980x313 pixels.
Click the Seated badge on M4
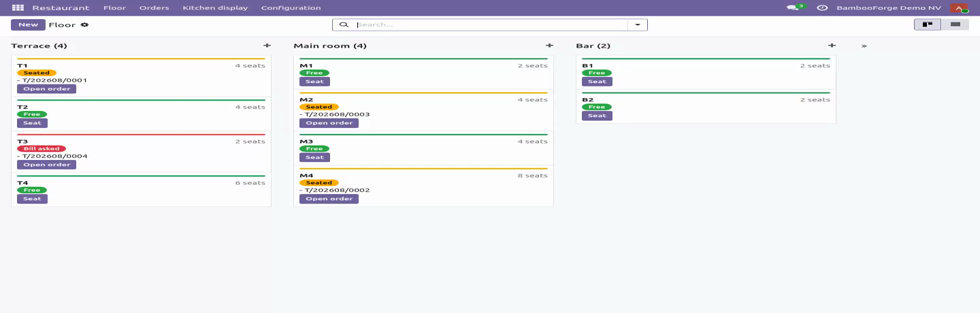(x=319, y=183)
